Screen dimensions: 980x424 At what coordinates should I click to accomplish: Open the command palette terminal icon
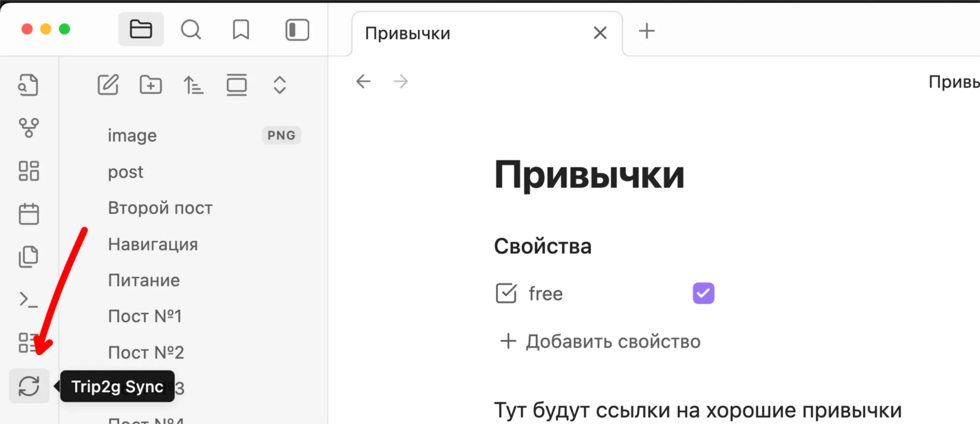pyautogui.click(x=29, y=300)
